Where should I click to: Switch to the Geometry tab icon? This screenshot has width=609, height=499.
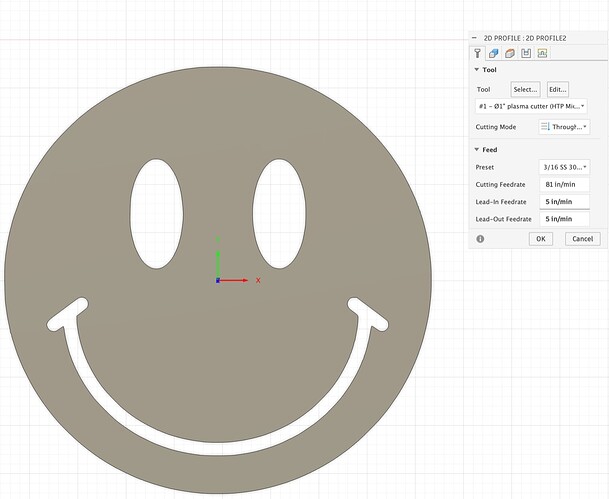(495, 53)
